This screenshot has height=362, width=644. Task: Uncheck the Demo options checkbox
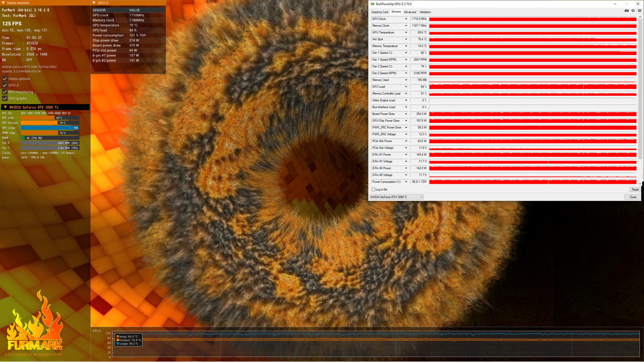(4, 79)
